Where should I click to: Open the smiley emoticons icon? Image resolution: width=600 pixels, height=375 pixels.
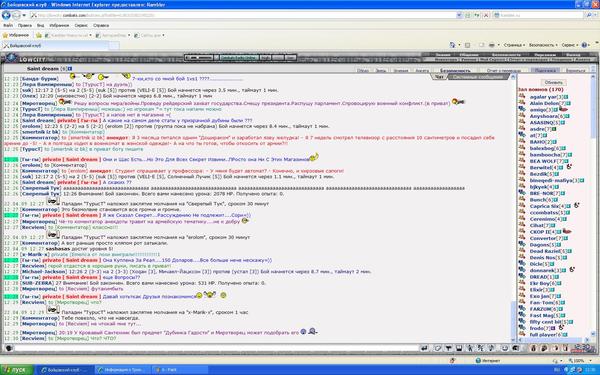tap(505, 348)
